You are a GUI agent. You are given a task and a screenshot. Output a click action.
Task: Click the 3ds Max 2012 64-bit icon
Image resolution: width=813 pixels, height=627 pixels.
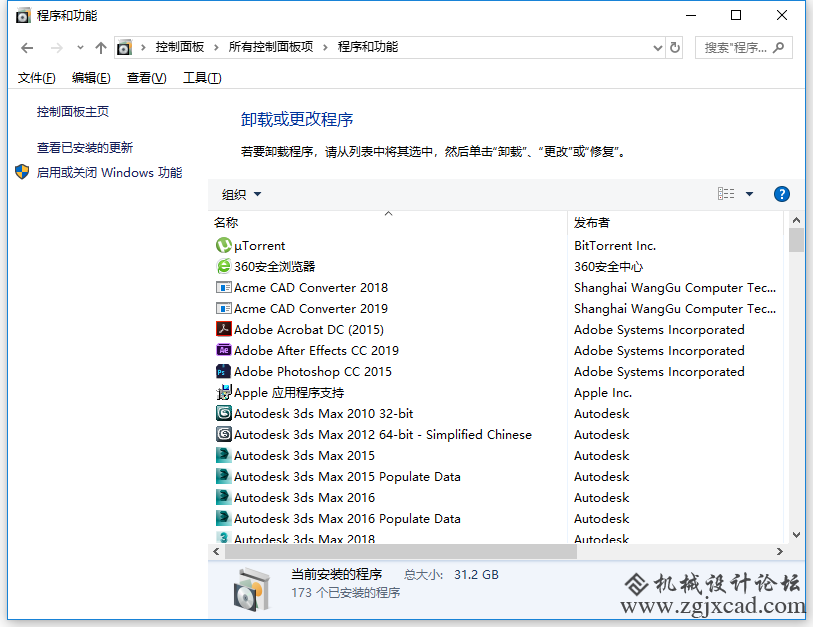coord(223,435)
